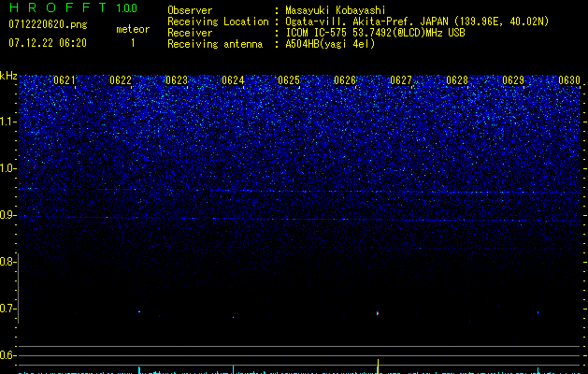This screenshot has width=588, height=374.
Task: Click the 0627 time marker
Action: (401, 80)
